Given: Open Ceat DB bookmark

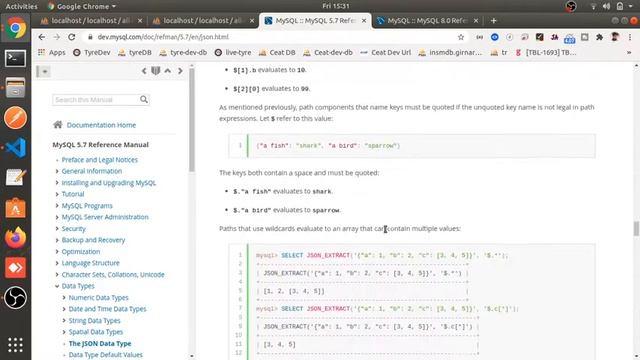Looking at the screenshot, I should click(x=277, y=52).
